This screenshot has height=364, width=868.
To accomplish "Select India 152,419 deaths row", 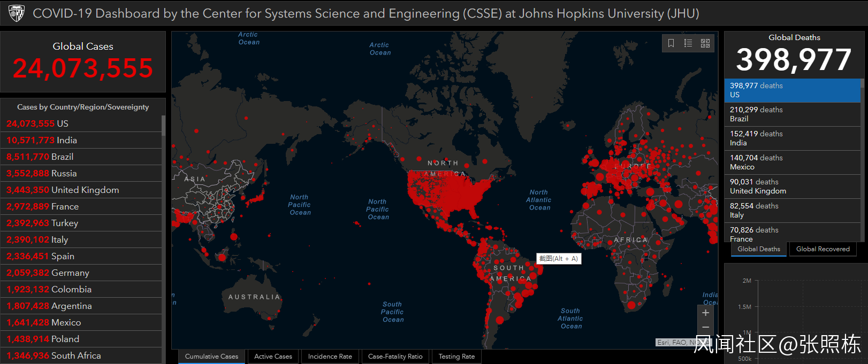I will pos(792,138).
